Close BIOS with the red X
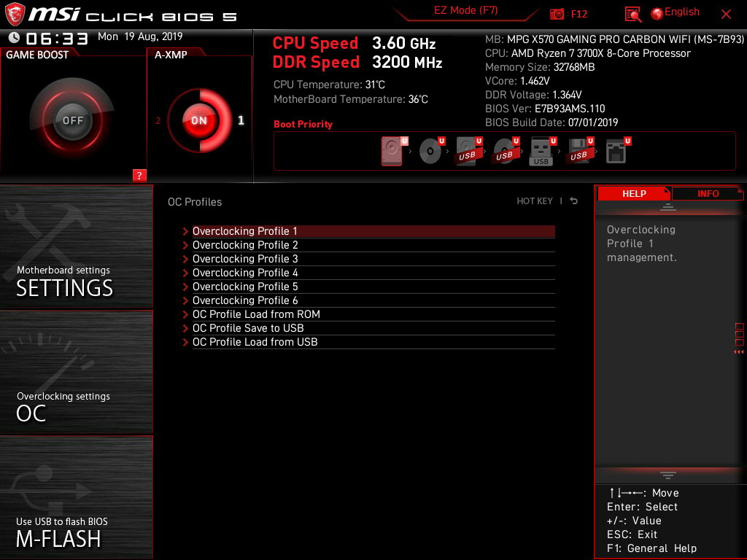Screen dimensions: 747x560 tap(726, 15)
